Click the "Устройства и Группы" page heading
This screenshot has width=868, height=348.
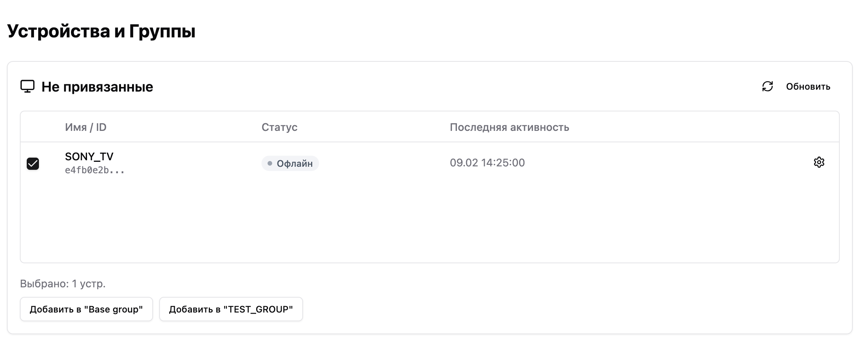click(101, 31)
